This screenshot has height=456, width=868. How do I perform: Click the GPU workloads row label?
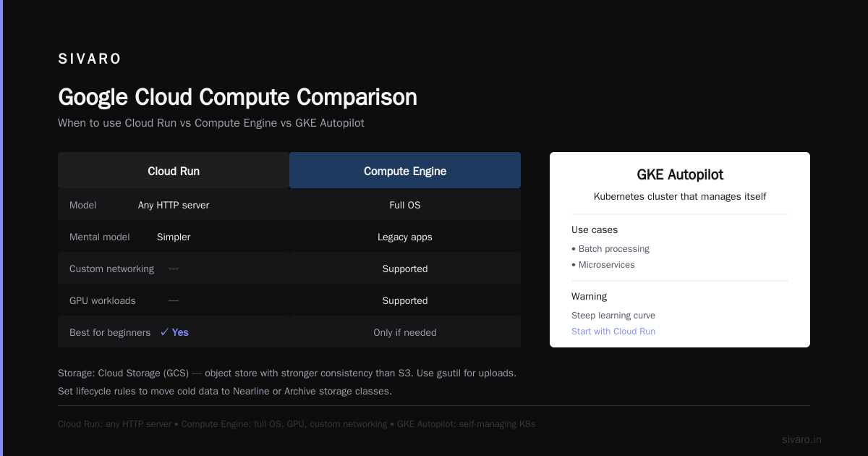103,300
